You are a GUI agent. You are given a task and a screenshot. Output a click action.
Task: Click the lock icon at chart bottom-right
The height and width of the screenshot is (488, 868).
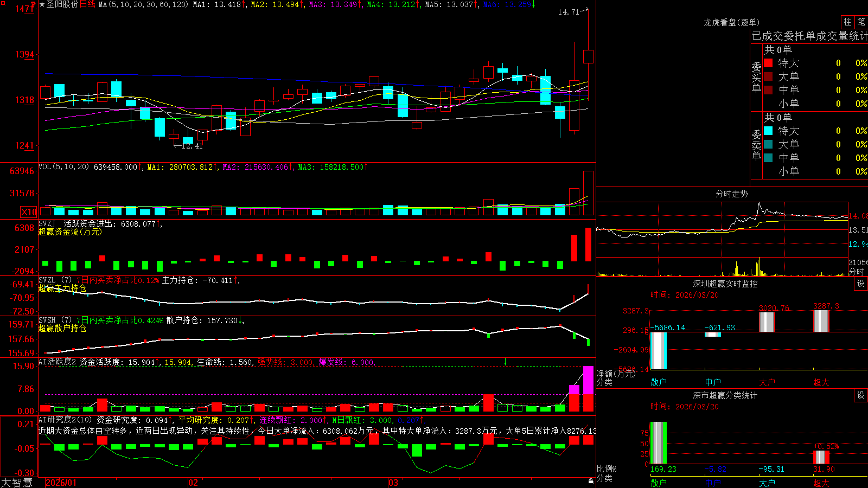pos(591,481)
